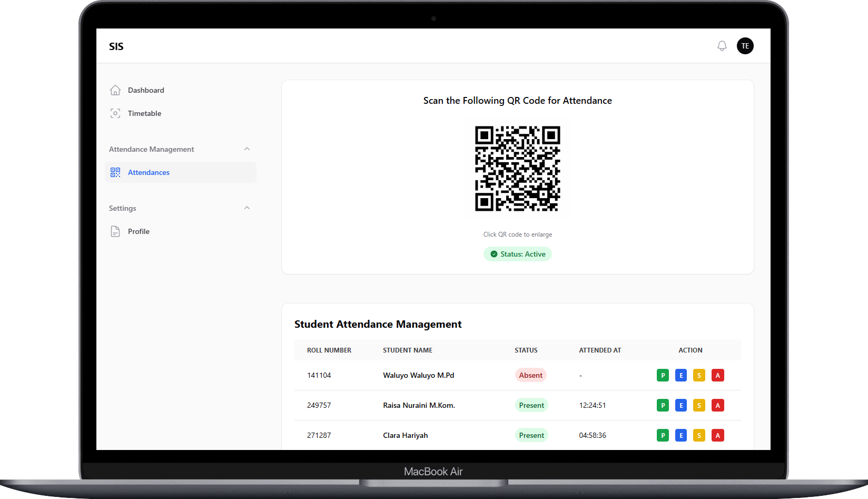The image size is (868, 499).
Task: Mark Raisa Nuraini M.Kom. as Sick (S)
Action: click(699, 405)
